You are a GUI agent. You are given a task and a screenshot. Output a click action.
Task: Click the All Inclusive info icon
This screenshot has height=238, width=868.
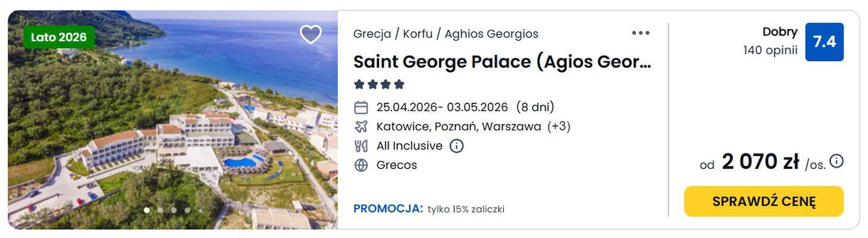[x=456, y=146]
